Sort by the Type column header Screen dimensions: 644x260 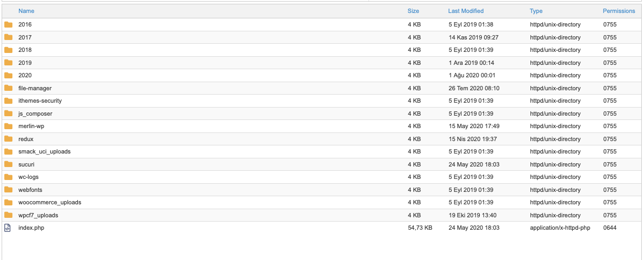coord(536,11)
